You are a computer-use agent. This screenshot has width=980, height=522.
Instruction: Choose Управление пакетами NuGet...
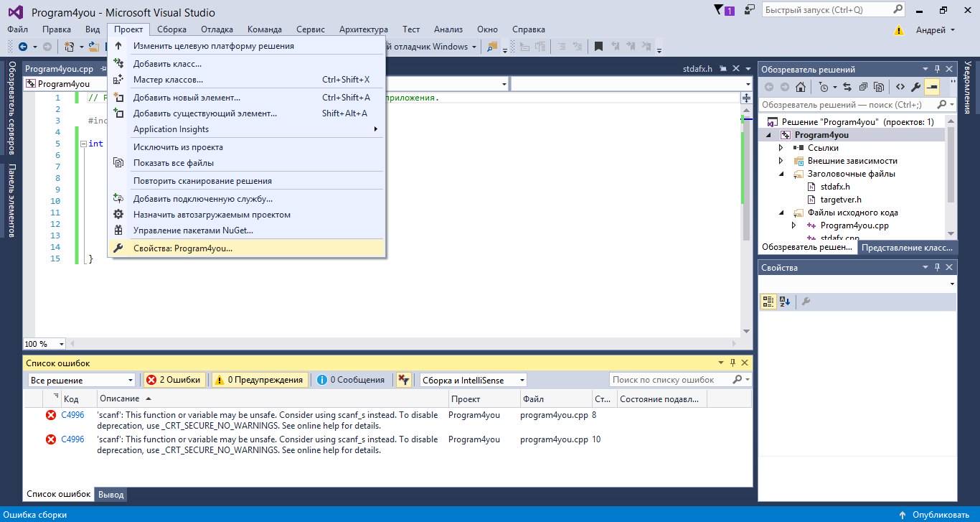pos(247,230)
